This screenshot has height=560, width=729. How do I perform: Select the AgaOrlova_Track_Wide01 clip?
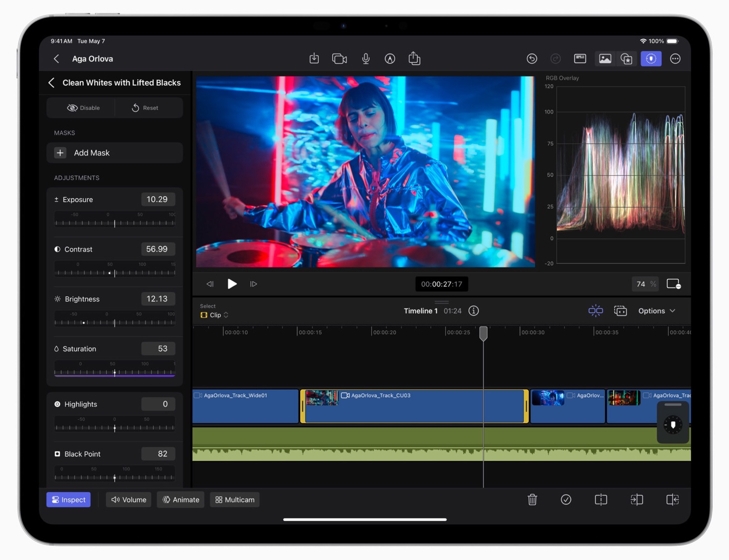(x=245, y=407)
